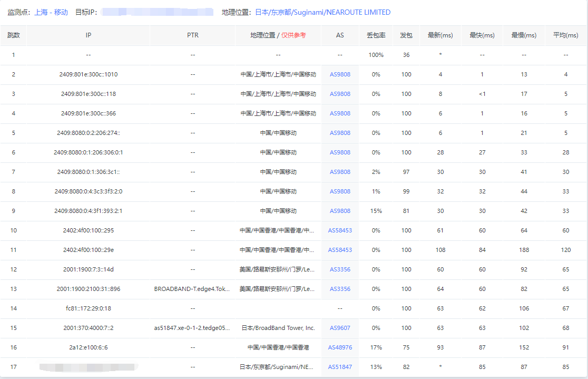588x379 pixels.
Task: Select IP 2409:801e:300c::118
Action: click(89, 94)
